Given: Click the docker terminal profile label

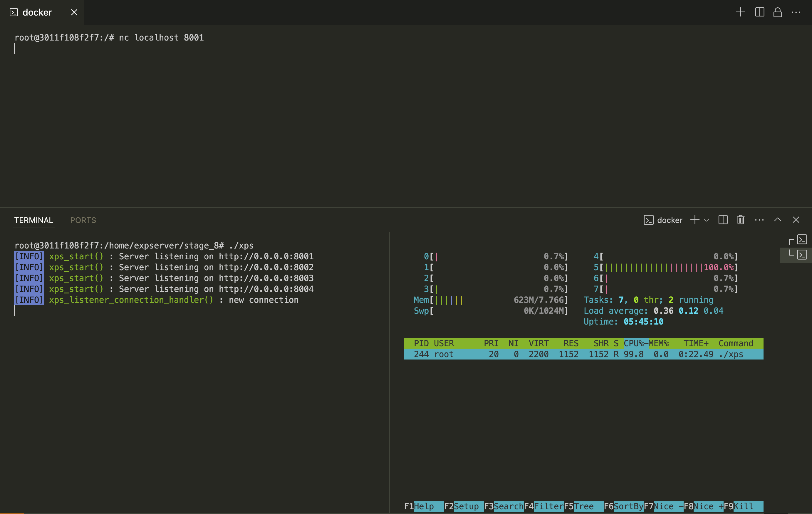Looking at the screenshot, I should [x=663, y=220].
